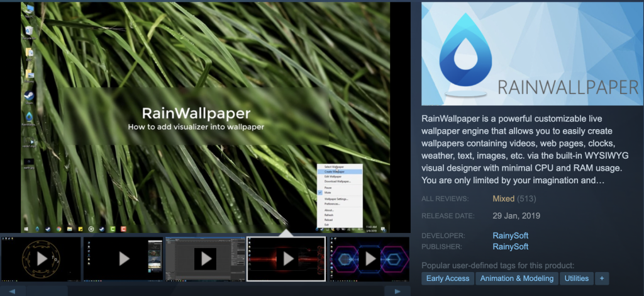This screenshot has width=644, height=296.
Task: Click the left arrow of the thumbnail scrollbar
Action: 12,291
